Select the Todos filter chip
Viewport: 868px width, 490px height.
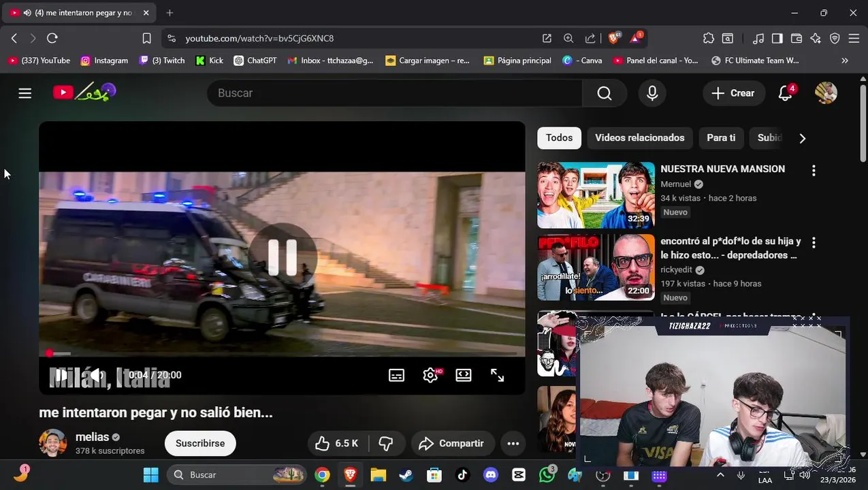(x=559, y=138)
